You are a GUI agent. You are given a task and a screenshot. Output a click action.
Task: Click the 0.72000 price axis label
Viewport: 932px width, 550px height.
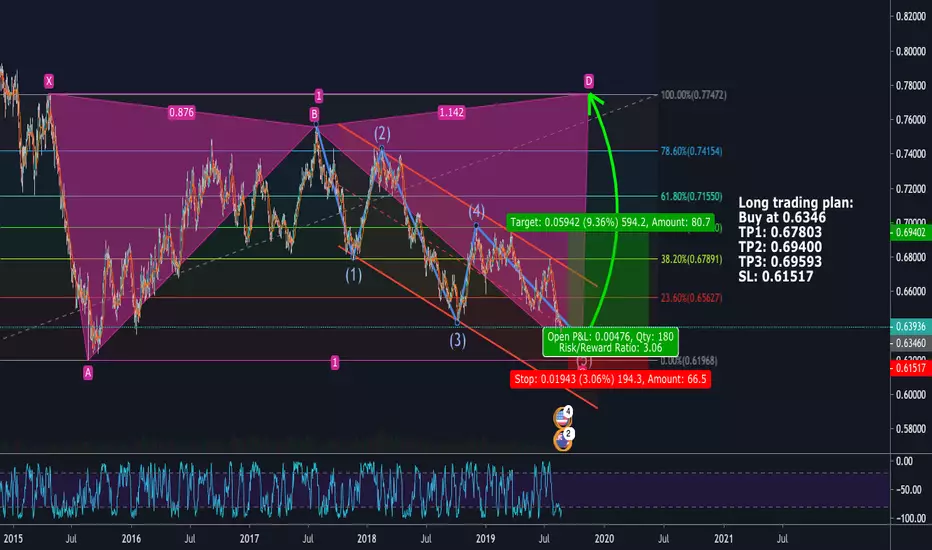(x=911, y=188)
